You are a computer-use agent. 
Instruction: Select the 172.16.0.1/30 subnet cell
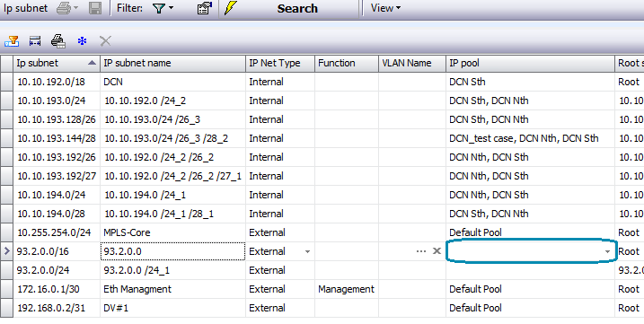(57, 289)
